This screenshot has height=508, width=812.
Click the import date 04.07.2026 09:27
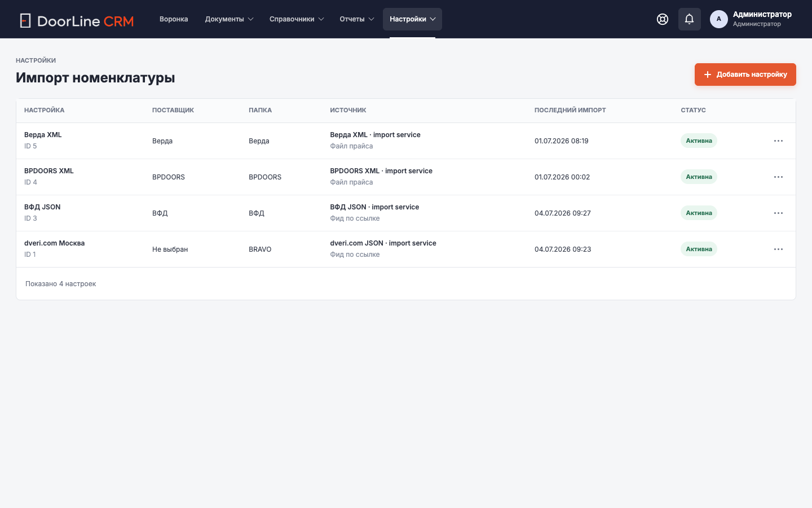click(563, 213)
